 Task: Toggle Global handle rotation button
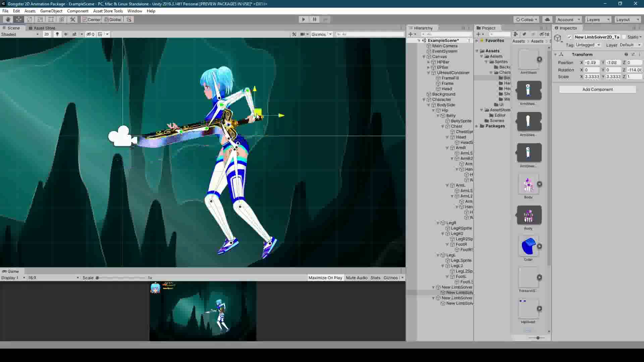(x=113, y=19)
